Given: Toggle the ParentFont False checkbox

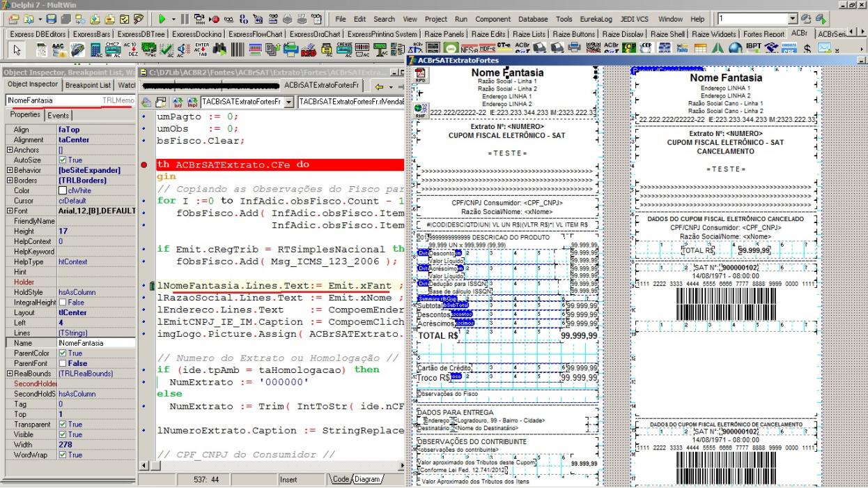Looking at the screenshot, I should pos(63,363).
